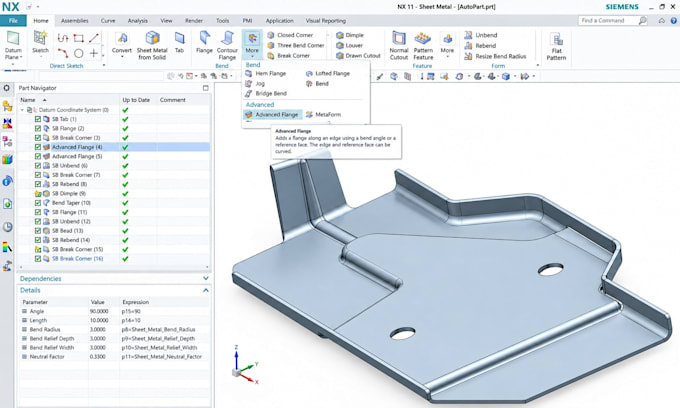
Task: Switch to the Assemblies ribbon tab
Action: [75, 20]
